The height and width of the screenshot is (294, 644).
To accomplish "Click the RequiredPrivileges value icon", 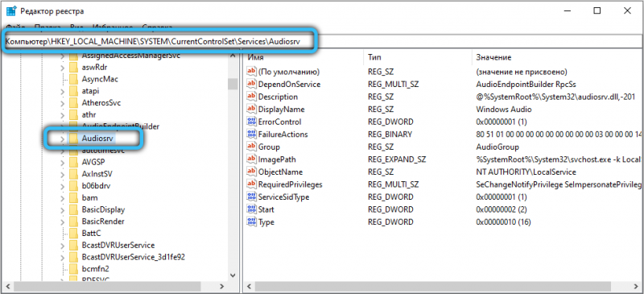I will (x=251, y=184).
